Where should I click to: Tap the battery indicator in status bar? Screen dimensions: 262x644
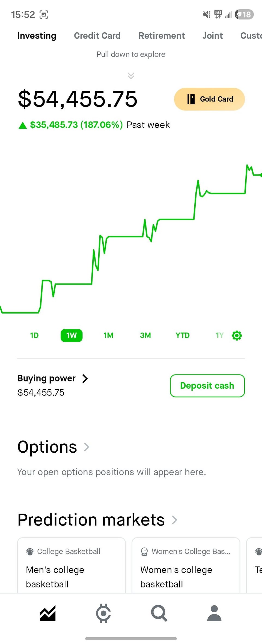244,14
